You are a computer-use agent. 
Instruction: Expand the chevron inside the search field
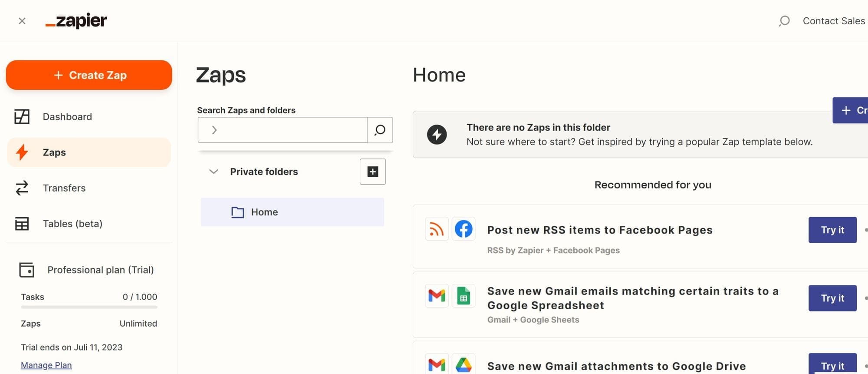click(x=214, y=130)
